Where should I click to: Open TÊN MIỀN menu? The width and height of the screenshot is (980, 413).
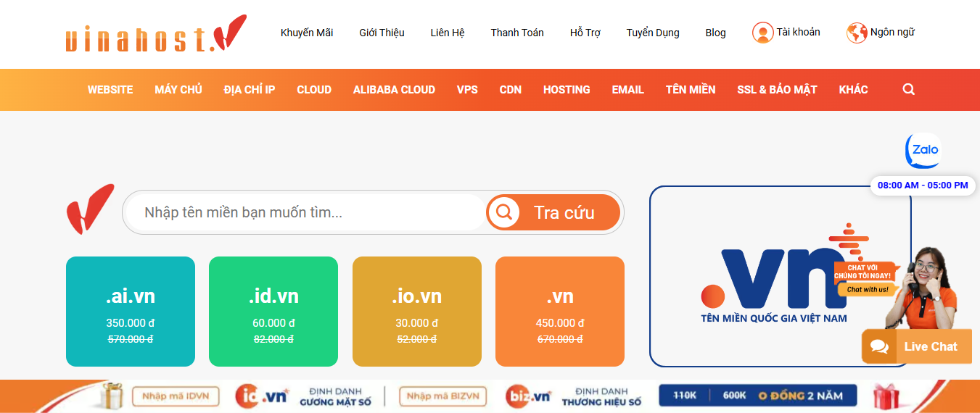[691, 90]
